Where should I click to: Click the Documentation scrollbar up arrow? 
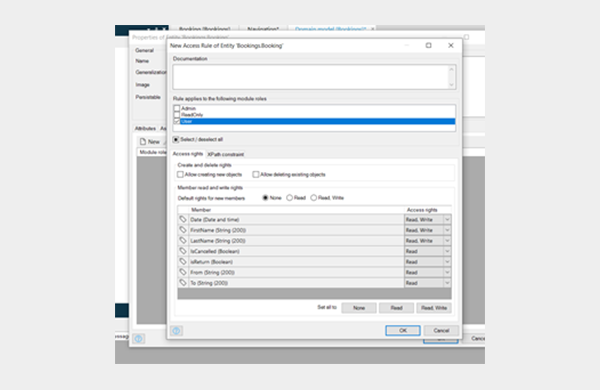coord(452,69)
